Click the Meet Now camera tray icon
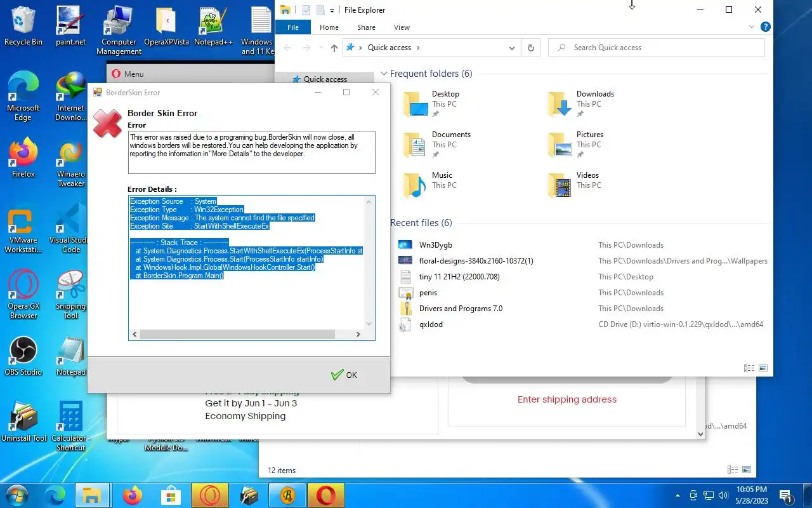The height and width of the screenshot is (508, 812). pos(693,495)
